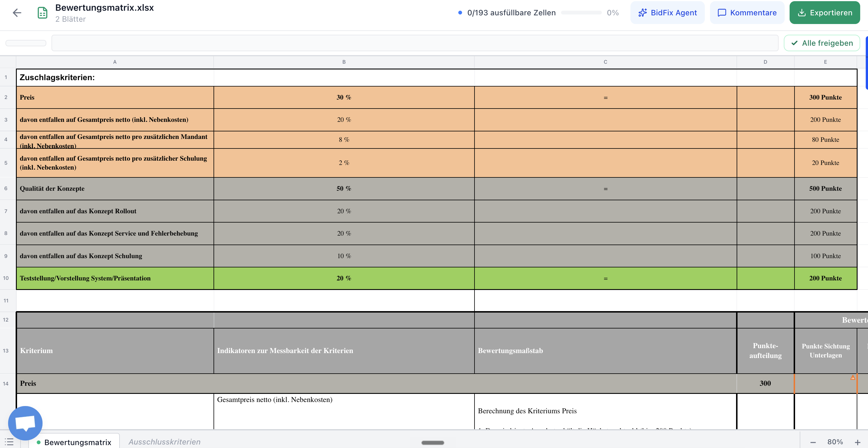This screenshot has height=448, width=868.
Task: Click the '500 Punkte' cell
Action: pos(825,188)
